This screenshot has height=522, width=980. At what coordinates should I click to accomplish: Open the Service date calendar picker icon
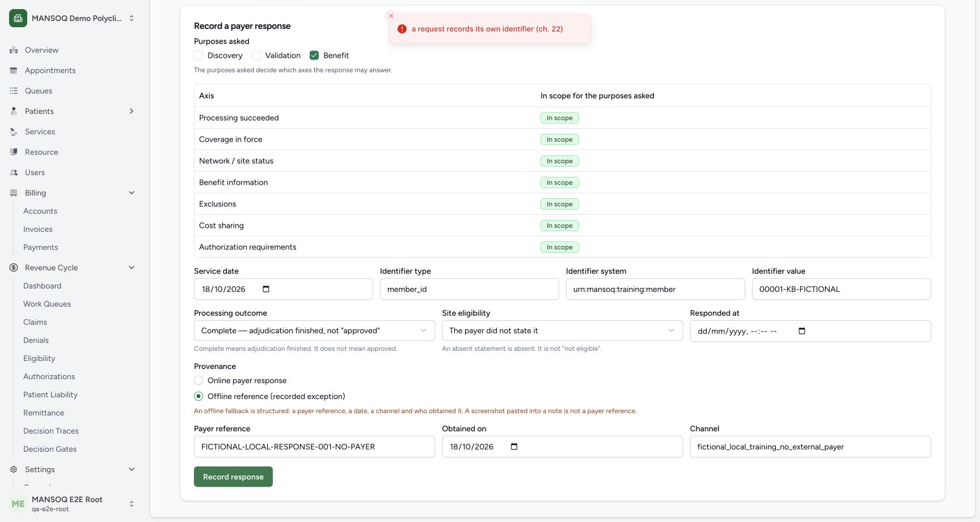[x=266, y=289]
